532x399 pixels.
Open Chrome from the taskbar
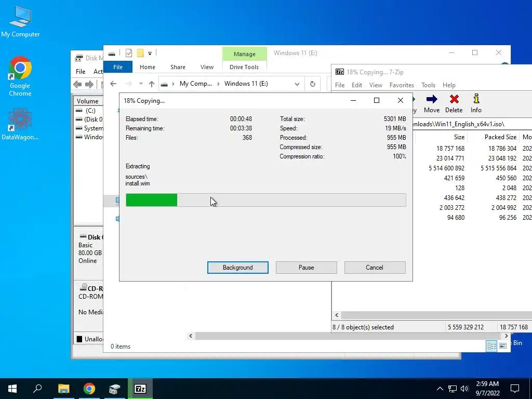[x=89, y=389]
